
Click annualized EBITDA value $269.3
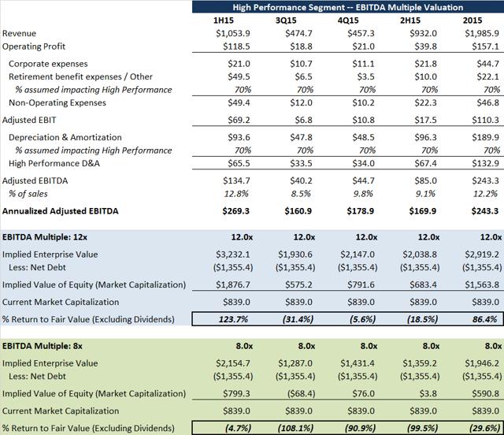236,211
